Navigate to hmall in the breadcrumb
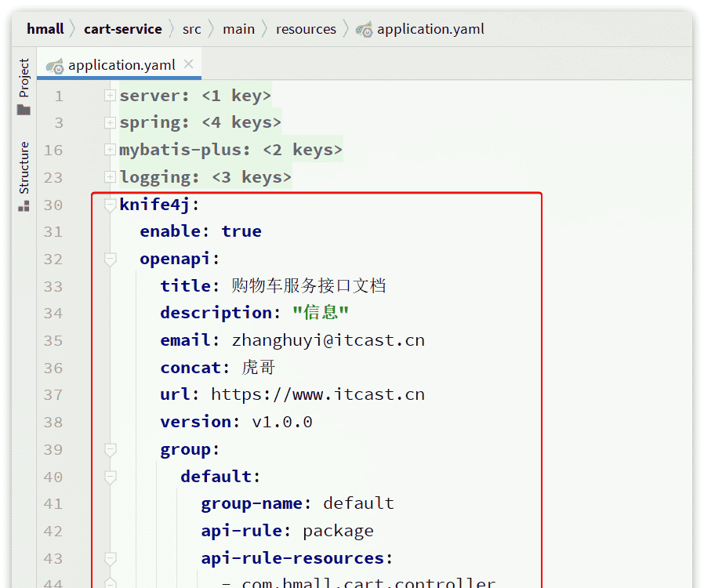The width and height of the screenshot is (704, 588). coord(45,30)
